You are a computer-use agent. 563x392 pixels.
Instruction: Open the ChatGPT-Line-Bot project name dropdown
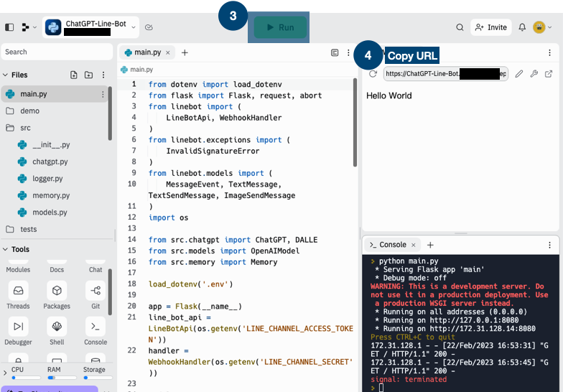pos(134,27)
